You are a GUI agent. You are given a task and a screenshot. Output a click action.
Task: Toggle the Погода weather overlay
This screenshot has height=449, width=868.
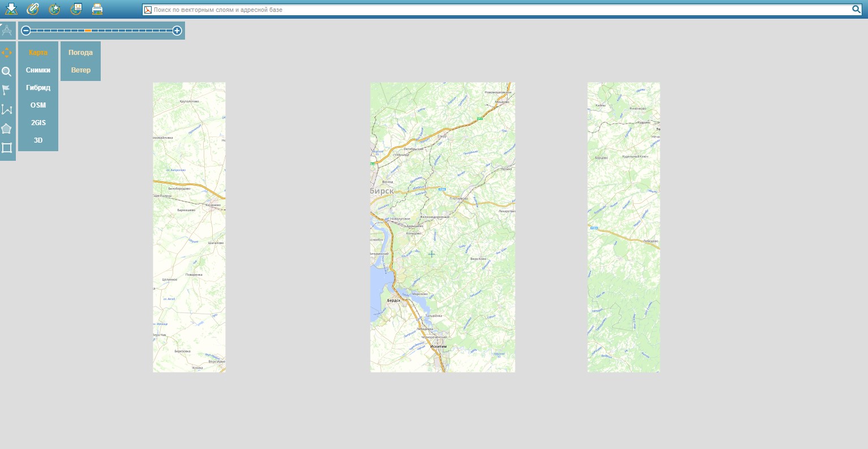tap(80, 53)
